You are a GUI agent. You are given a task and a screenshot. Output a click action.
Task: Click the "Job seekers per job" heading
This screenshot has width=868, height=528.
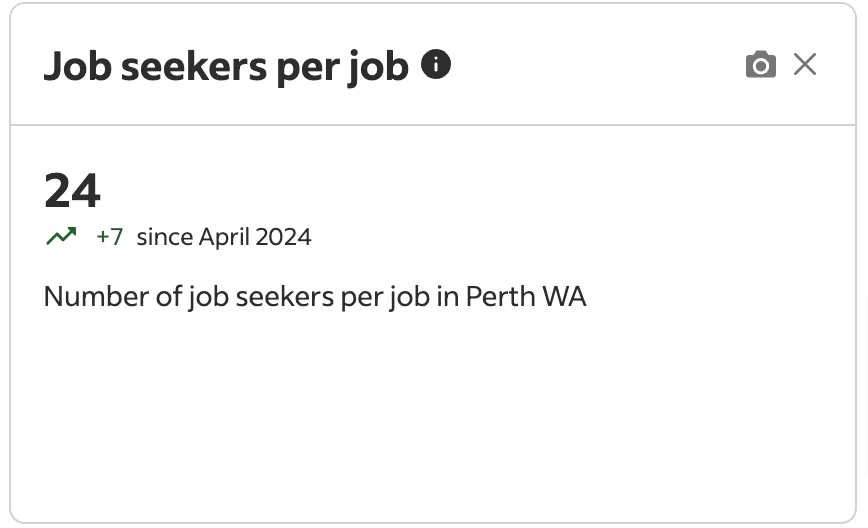pyautogui.click(x=226, y=67)
